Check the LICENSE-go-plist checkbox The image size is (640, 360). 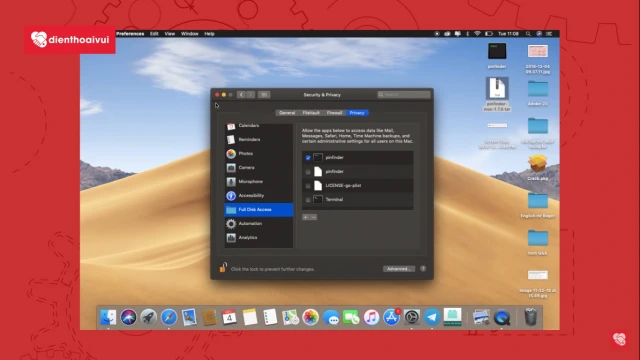(308, 186)
